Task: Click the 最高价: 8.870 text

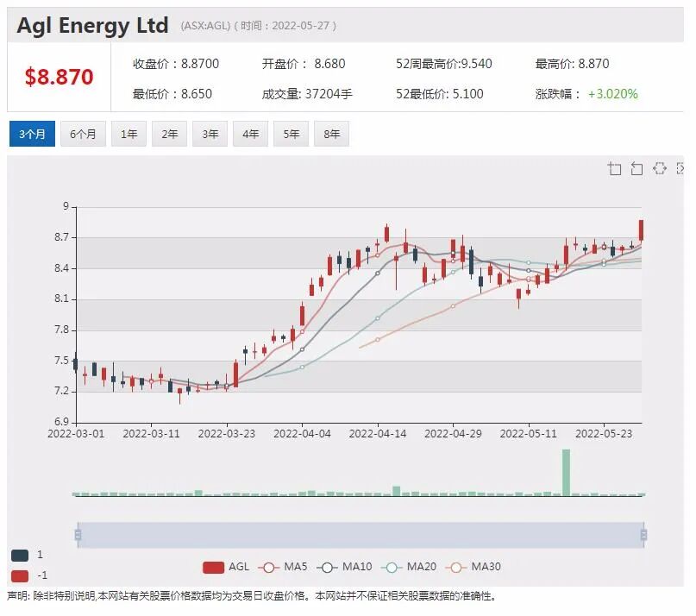Action: tap(572, 64)
